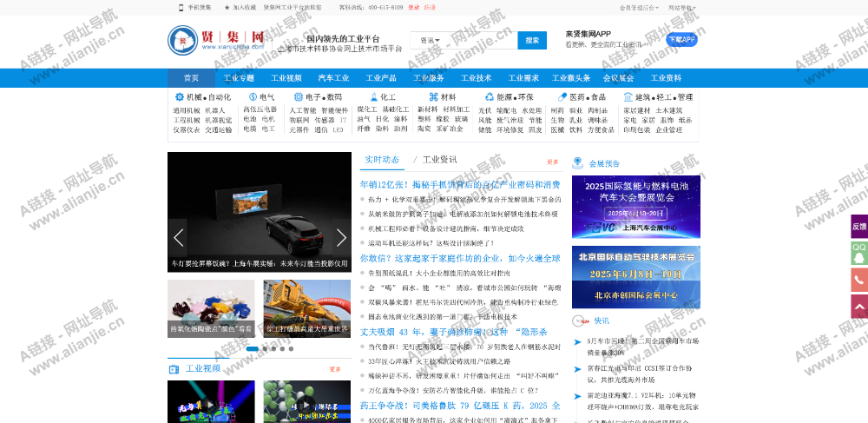Screen dimensions: 868x423
Task: Open the 反馈 feedback sidebar button
Action: pos(859,227)
